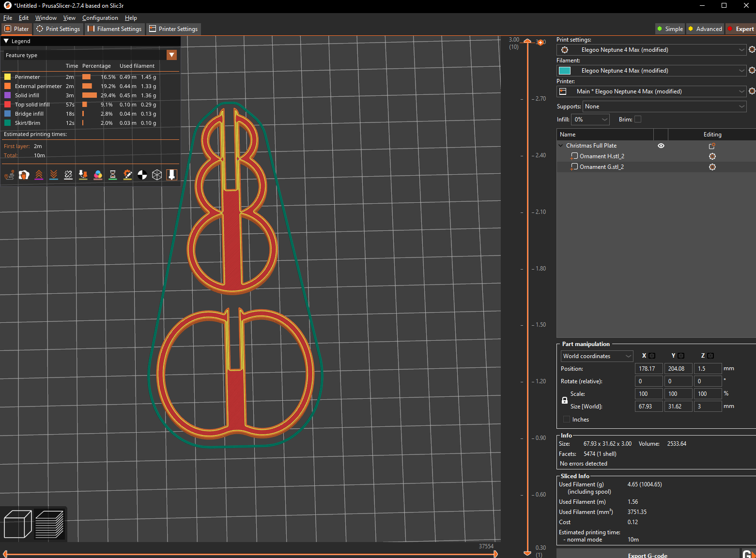
Task: Click Position X input field 178.17
Action: tap(648, 369)
